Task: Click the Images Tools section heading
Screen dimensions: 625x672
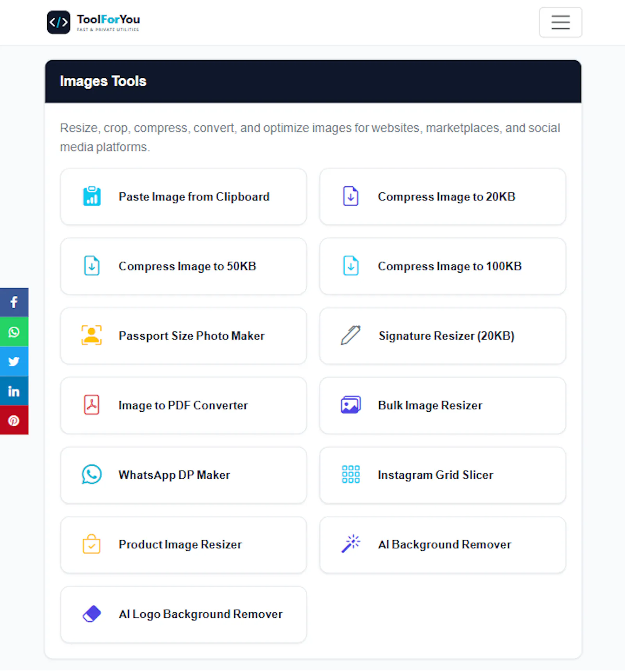Action: click(103, 81)
